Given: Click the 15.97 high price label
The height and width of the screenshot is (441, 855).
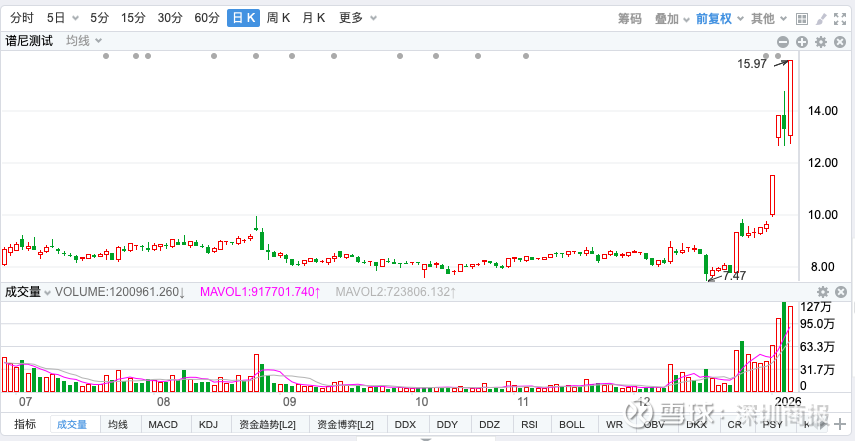Looking at the screenshot, I should [752, 64].
